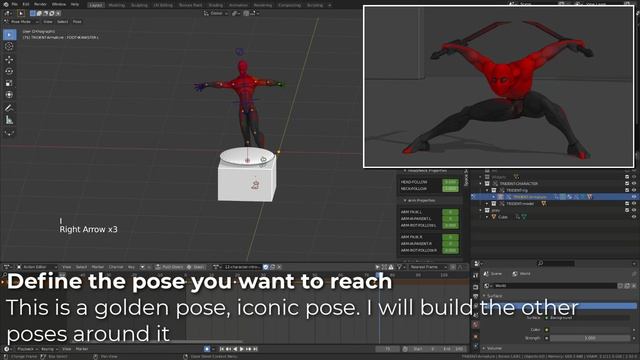Open the Edit menu
The width and height of the screenshot is (640, 360).
click(26, 4)
